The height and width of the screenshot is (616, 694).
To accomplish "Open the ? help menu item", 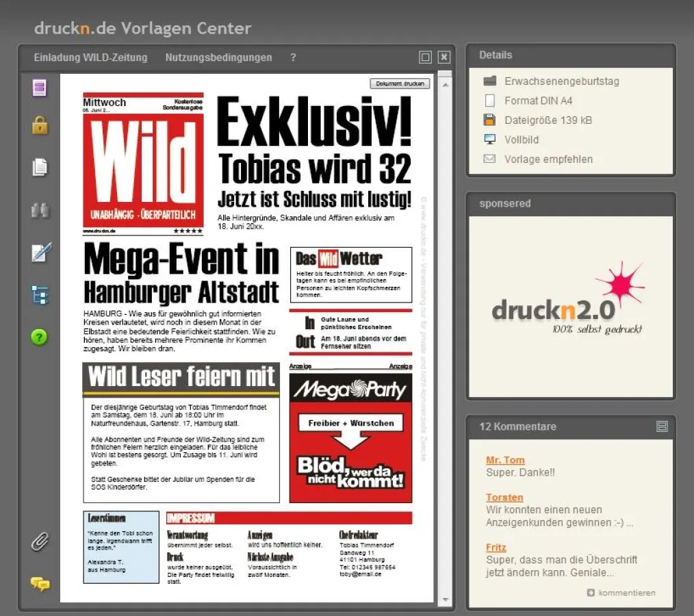I will [293, 57].
